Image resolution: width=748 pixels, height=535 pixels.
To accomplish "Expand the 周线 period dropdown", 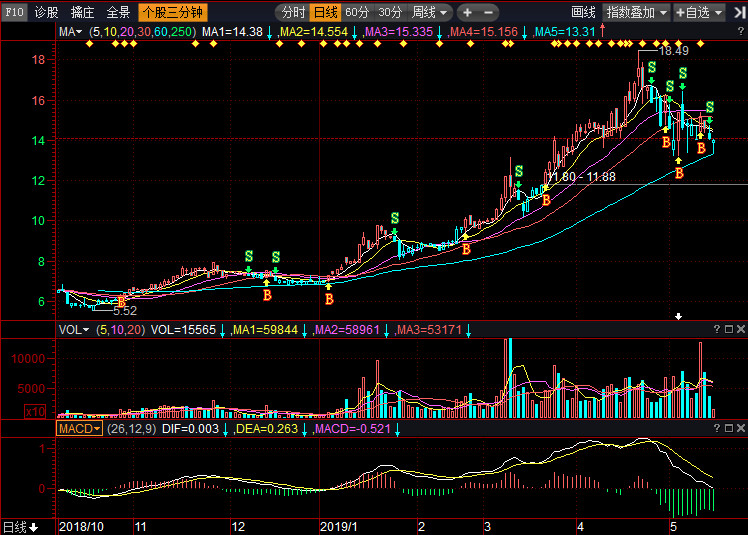I will (x=431, y=13).
